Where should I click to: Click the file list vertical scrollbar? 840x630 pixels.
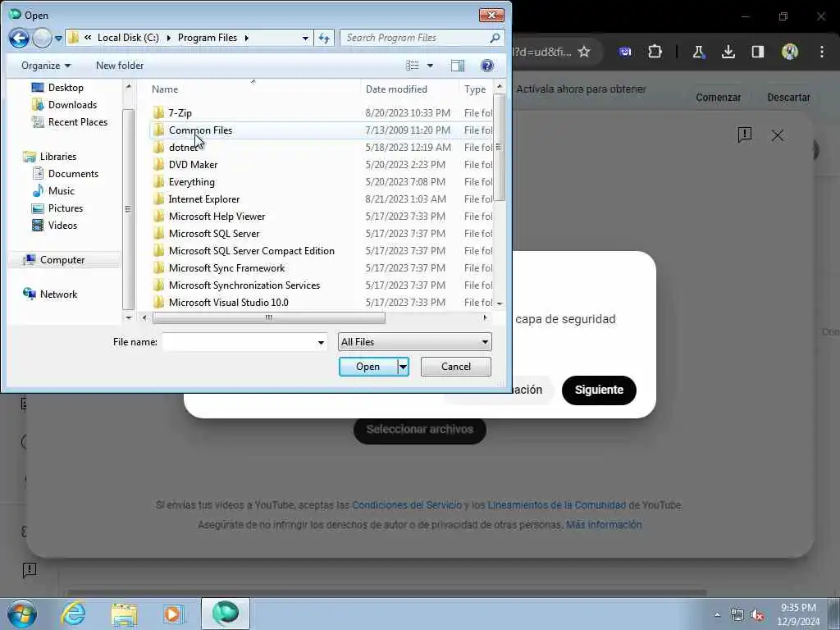click(x=499, y=148)
